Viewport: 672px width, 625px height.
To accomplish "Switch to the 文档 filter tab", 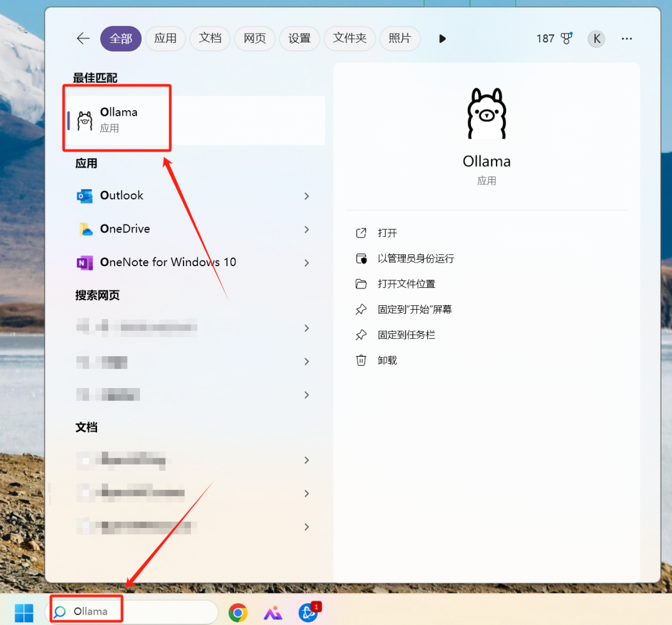I will pyautogui.click(x=210, y=39).
